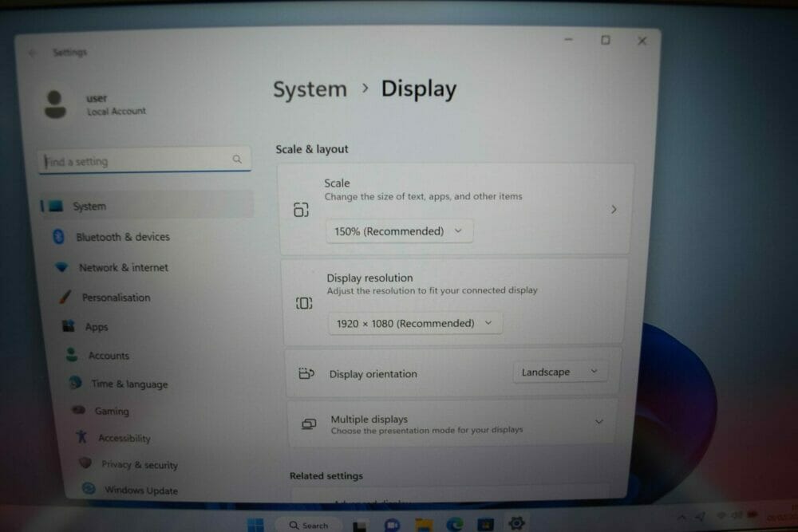Click the Network & internet wifi icon

point(61,267)
